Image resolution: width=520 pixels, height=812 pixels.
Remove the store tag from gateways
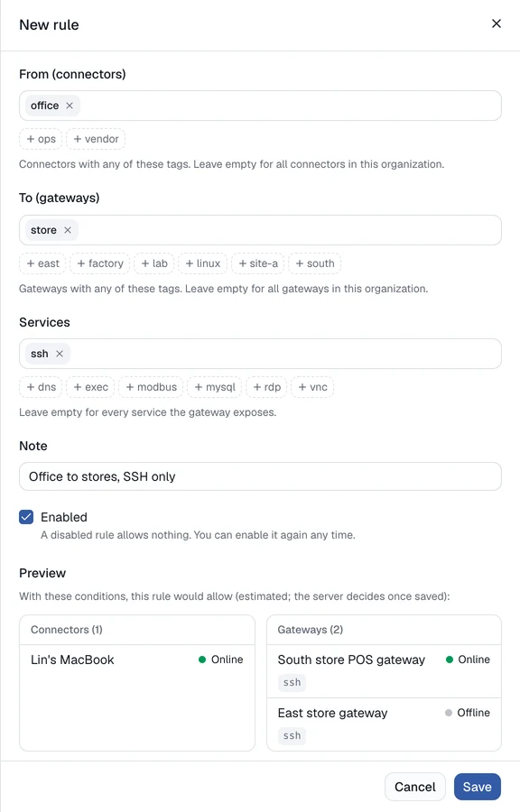(68, 230)
